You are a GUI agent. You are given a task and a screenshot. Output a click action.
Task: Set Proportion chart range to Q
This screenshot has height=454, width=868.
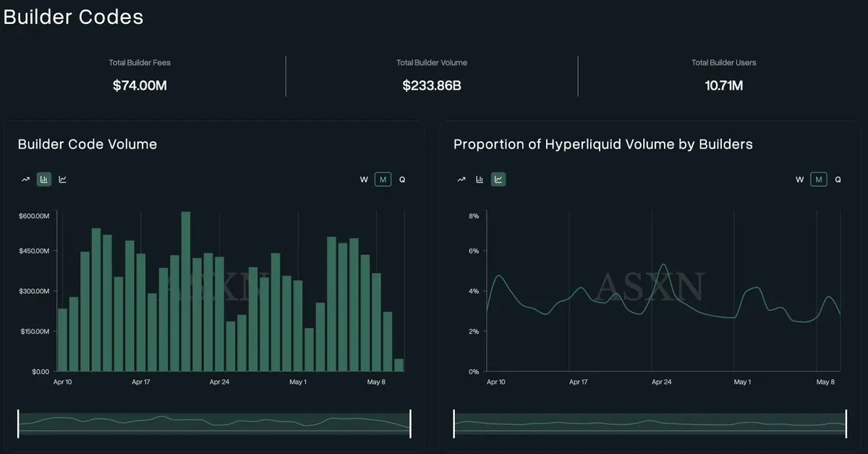[838, 180]
